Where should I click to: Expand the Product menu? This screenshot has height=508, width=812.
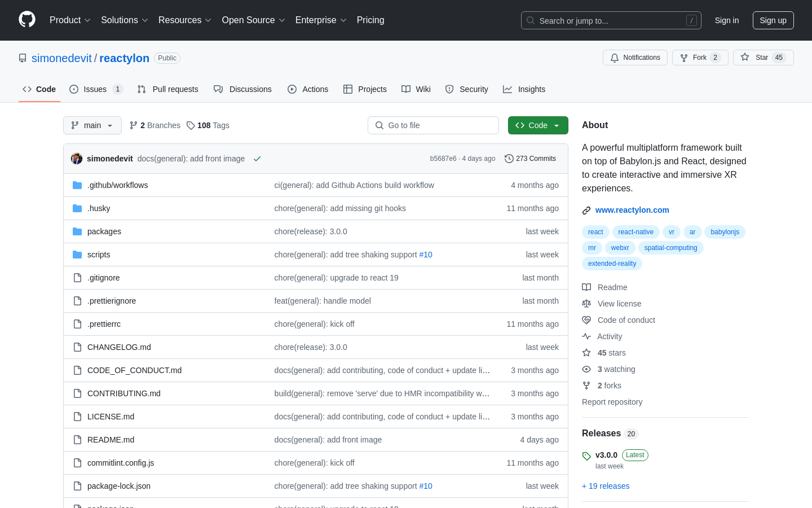tap(70, 20)
